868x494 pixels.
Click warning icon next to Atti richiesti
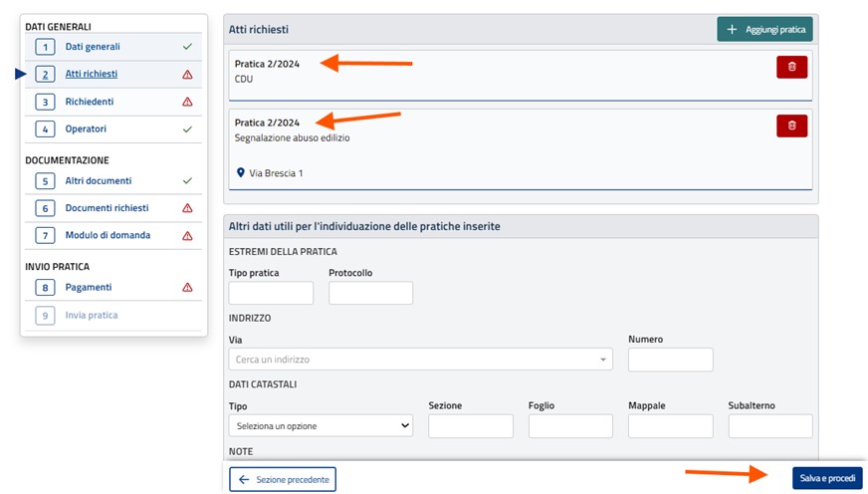point(187,75)
